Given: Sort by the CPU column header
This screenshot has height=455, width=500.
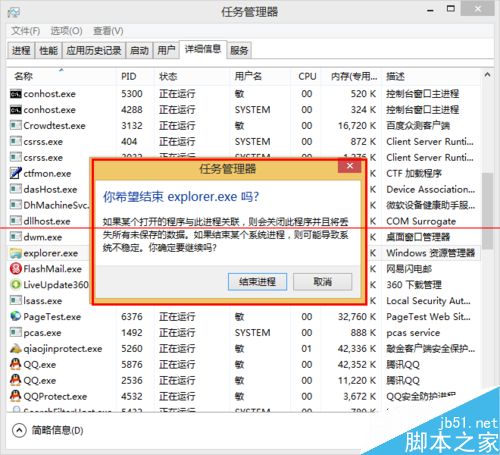Looking at the screenshot, I should click(307, 76).
